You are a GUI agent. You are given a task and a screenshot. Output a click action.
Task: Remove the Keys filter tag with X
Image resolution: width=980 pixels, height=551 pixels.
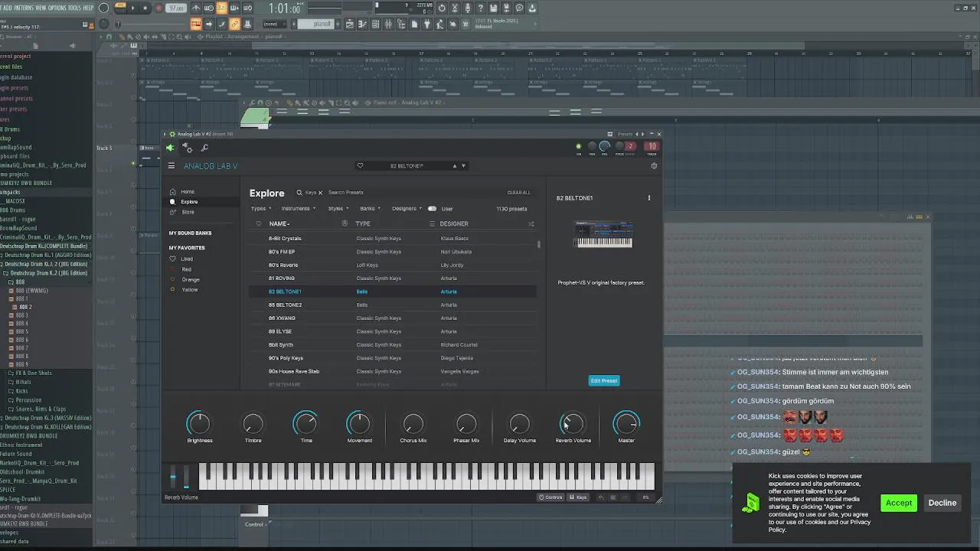pos(321,193)
